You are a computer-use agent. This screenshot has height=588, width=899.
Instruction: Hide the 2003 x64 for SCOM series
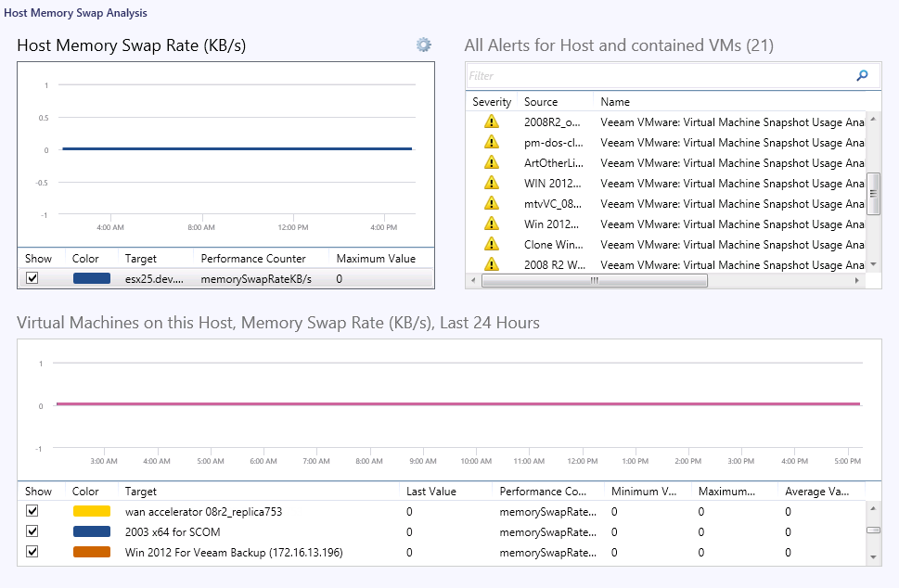click(x=33, y=531)
